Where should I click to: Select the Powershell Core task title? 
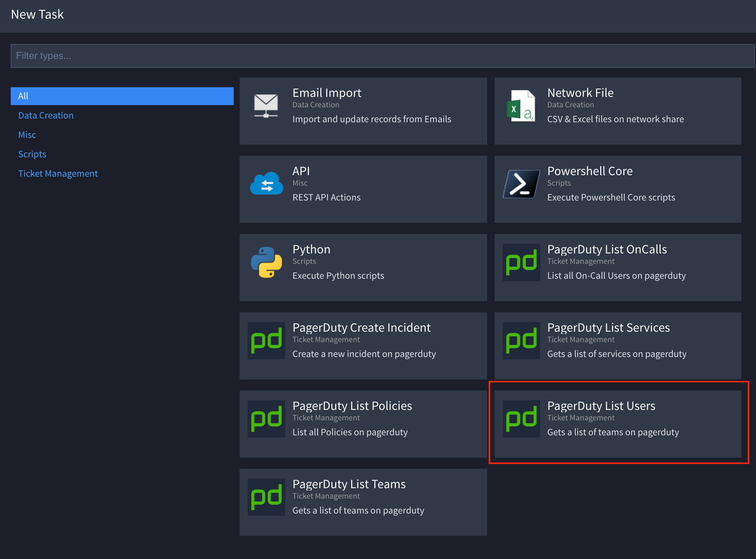[589, 171]
